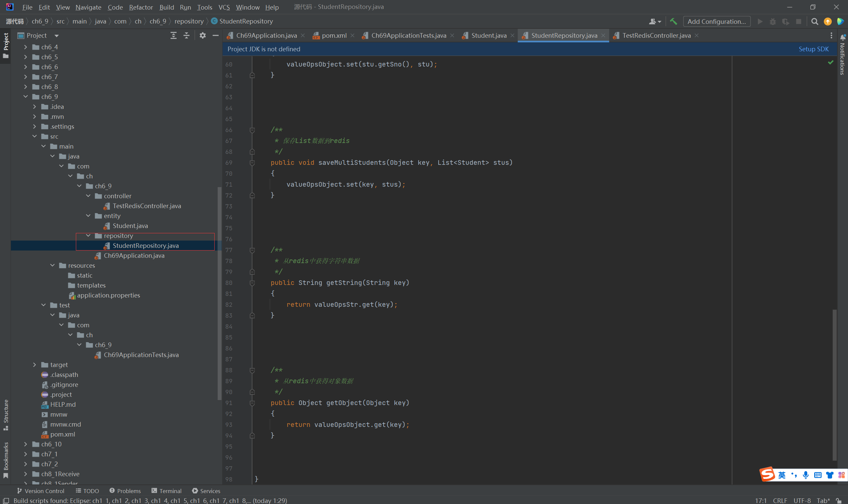Screen dimensions: 848x504
Task: Toggle the Structure tool window
Action: pyautogui.click(x=6, y=414)
